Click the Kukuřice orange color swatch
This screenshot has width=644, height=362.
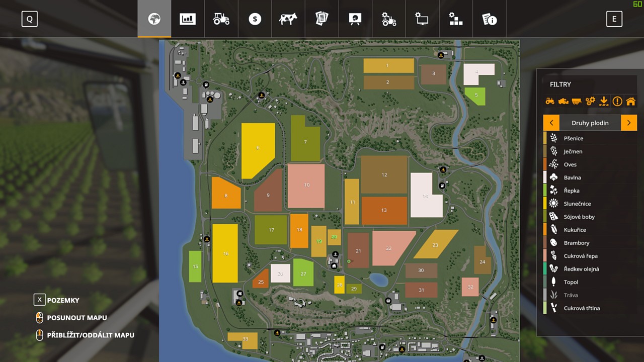pyautogui.click(x=545, y=230)
